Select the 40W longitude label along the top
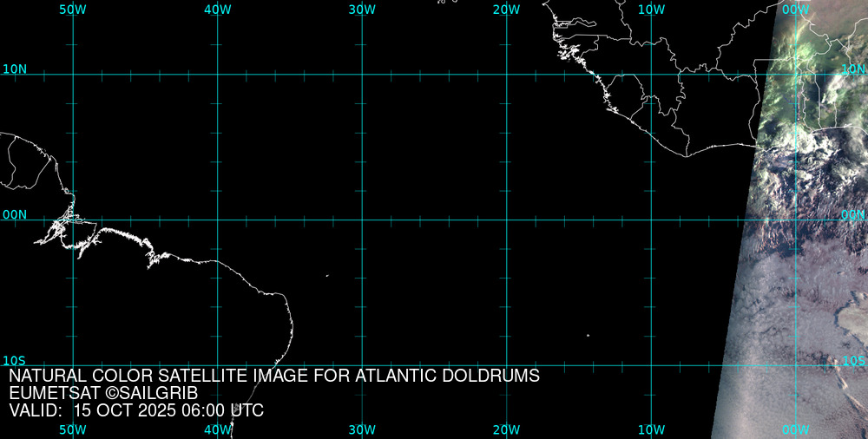Image resolution: width=868 pixels, height=439 pixels. point(218,10)
